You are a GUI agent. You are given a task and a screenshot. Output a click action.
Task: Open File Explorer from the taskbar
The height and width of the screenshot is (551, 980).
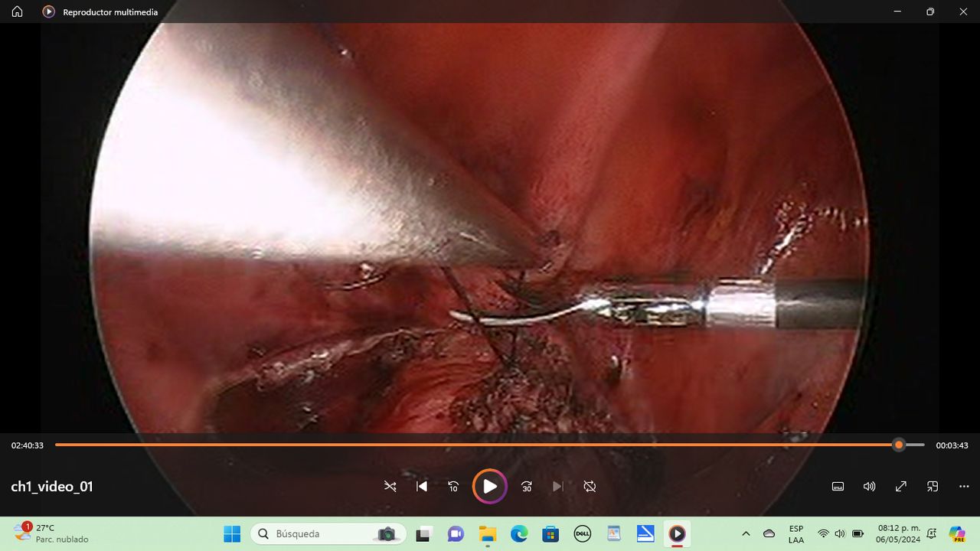coord(488,533)
